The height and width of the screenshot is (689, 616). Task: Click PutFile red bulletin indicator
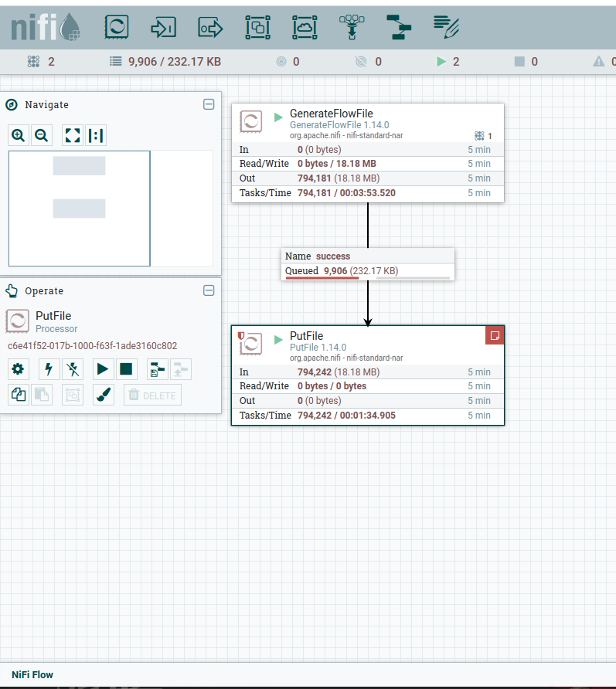click(x=495, y=336)
